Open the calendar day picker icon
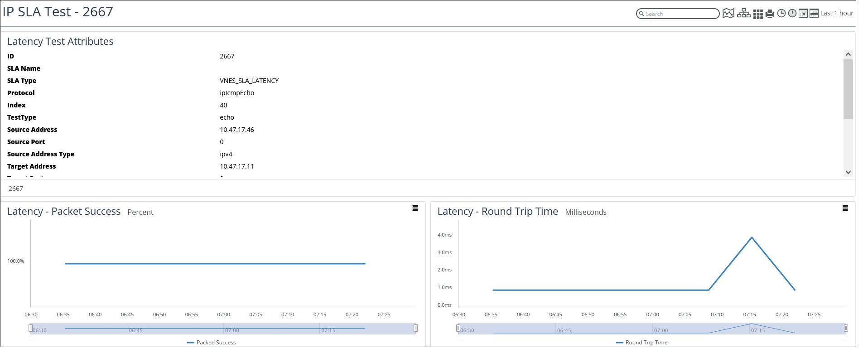This screenshot has height=358, width=868. click(803, 14)
